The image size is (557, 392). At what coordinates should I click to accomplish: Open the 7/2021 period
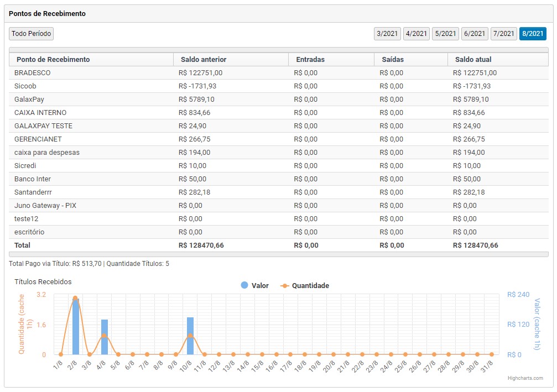[x=504, y=34]
